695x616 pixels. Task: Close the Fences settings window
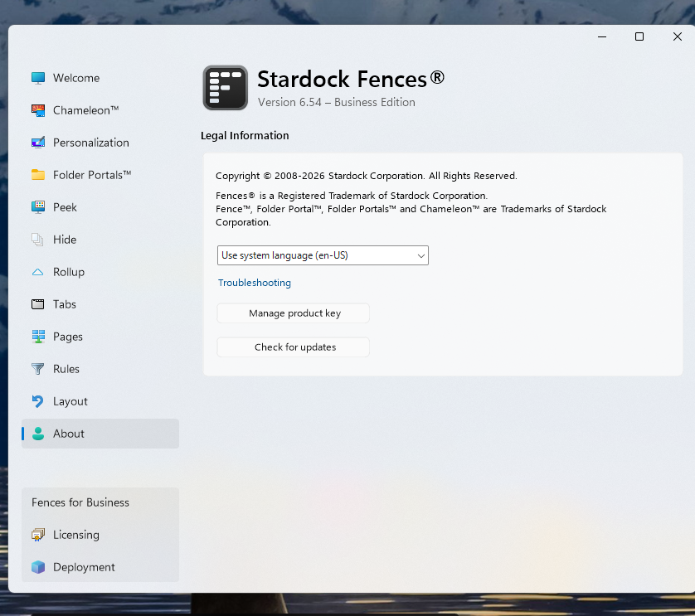click(x=678, y=36)
